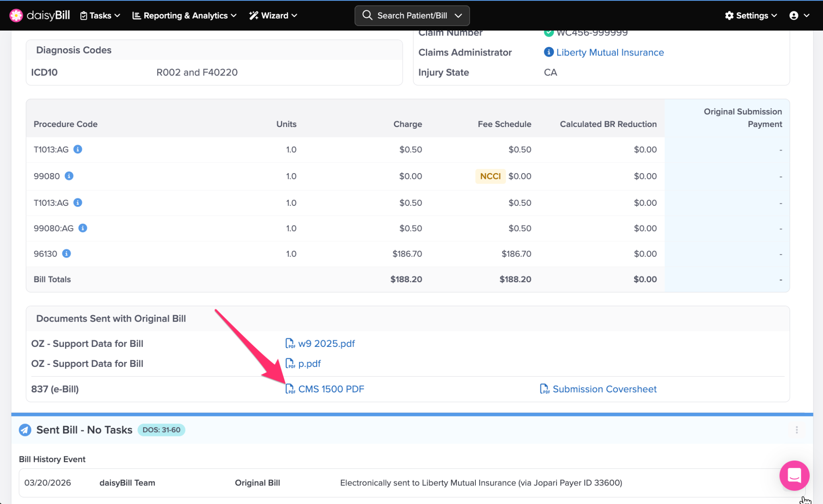This screenshot has height=504, width=823.
Task: Open the p.pdf support document
Action: (309, 364)
